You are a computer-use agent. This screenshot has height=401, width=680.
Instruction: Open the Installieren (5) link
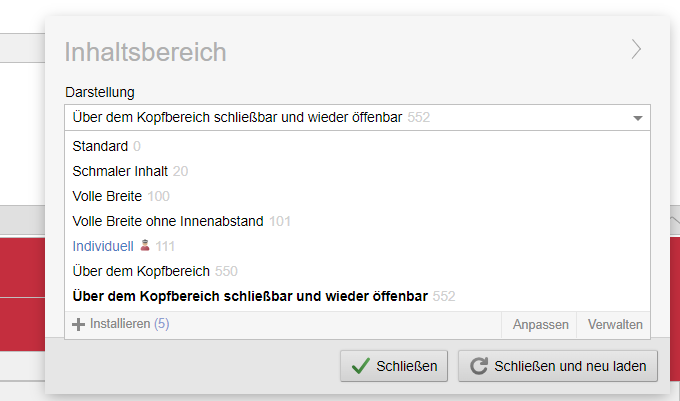(129, 324)
